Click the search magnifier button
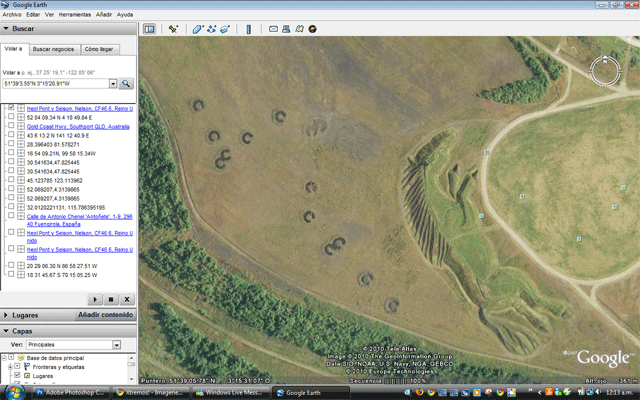The height and width of the screenshot is (400, 640). pos(126,84)
